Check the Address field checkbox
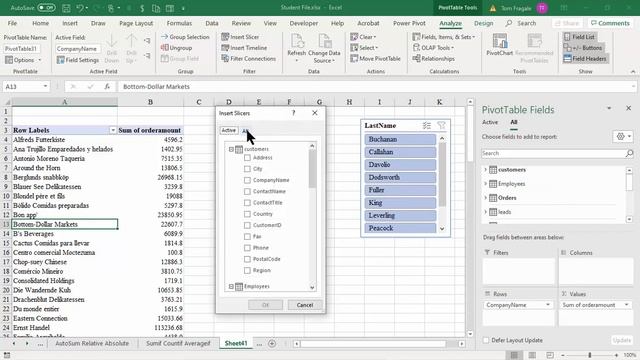The image size is (640, 360). (247, 158)
